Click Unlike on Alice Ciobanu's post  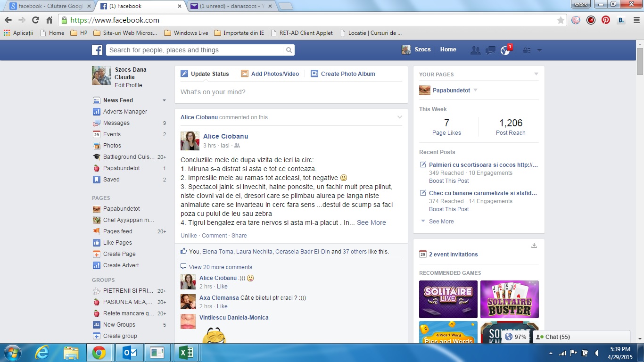click(189, 236)
